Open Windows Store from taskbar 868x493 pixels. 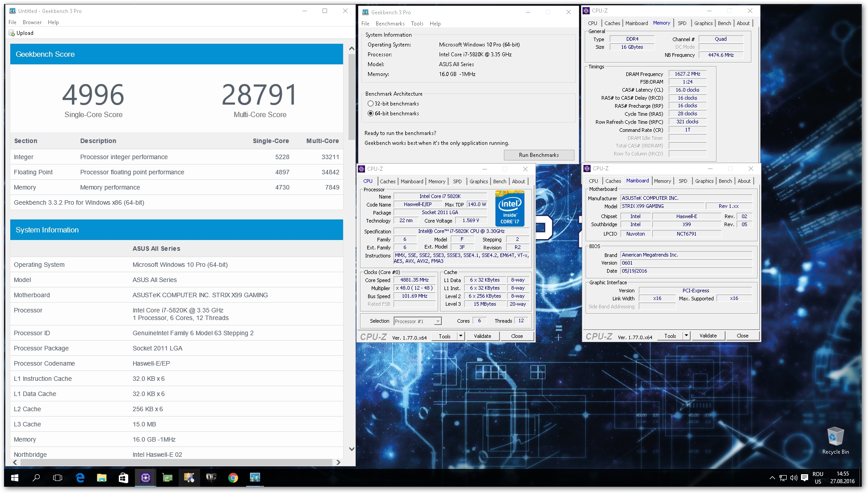124,478
